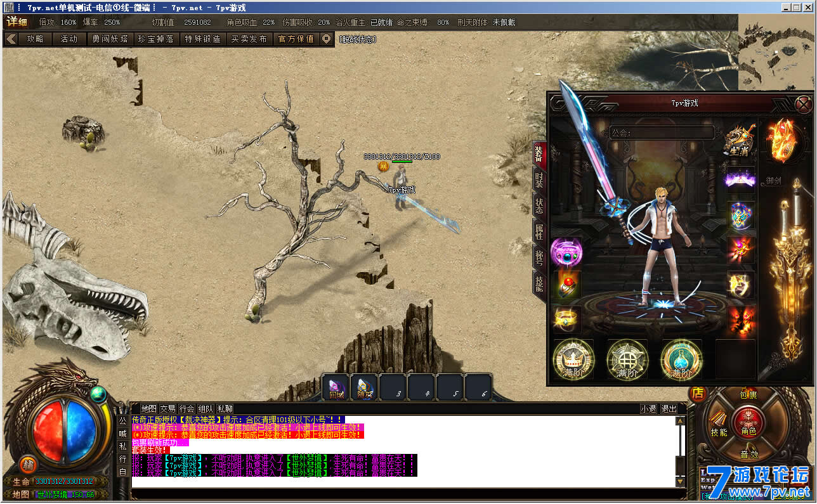Select hotbar slot 4
817x504 pixels.
tap(422, 387)
